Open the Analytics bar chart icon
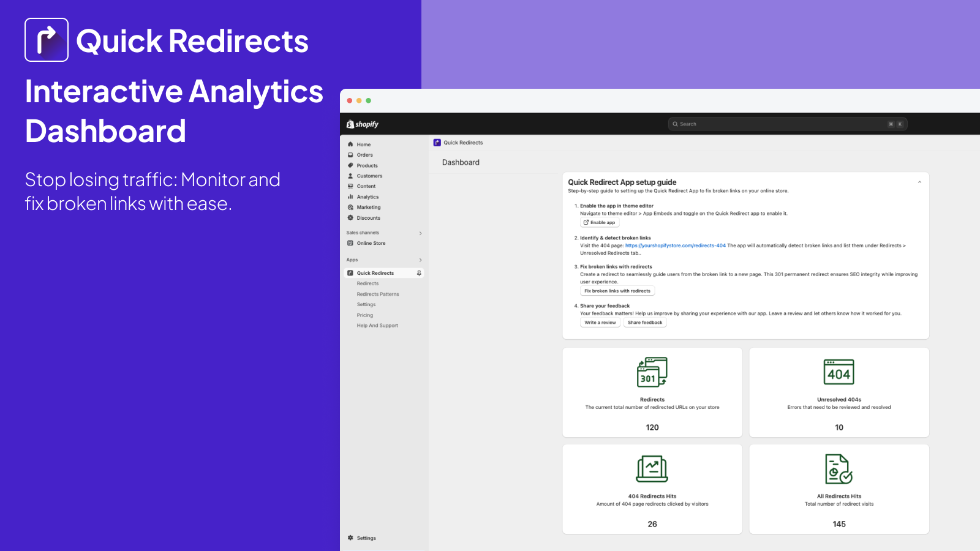 (350, 197)
